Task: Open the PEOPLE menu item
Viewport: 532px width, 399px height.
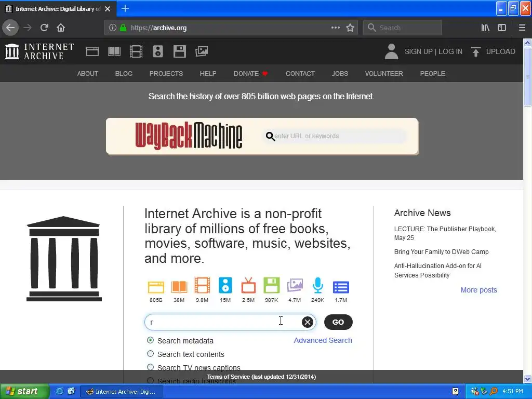Action: tap(433, 74)
